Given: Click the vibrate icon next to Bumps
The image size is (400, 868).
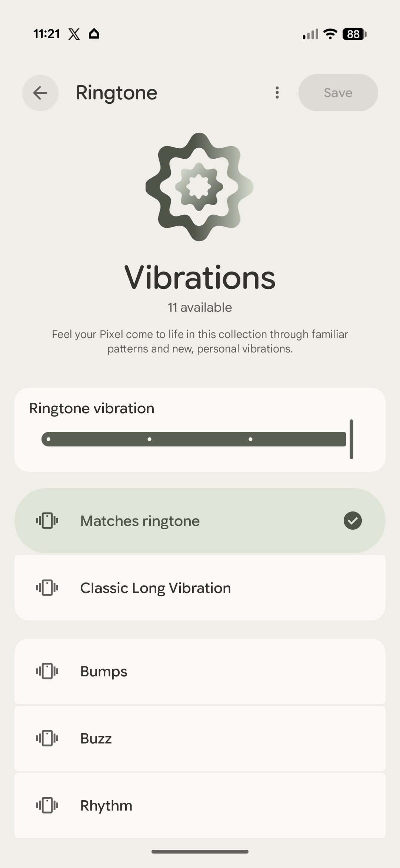Looking at the screenshot, I should tap(47, 671).
